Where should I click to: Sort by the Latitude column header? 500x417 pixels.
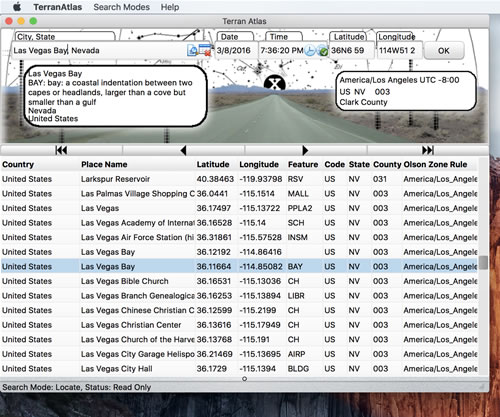point(213,164)
